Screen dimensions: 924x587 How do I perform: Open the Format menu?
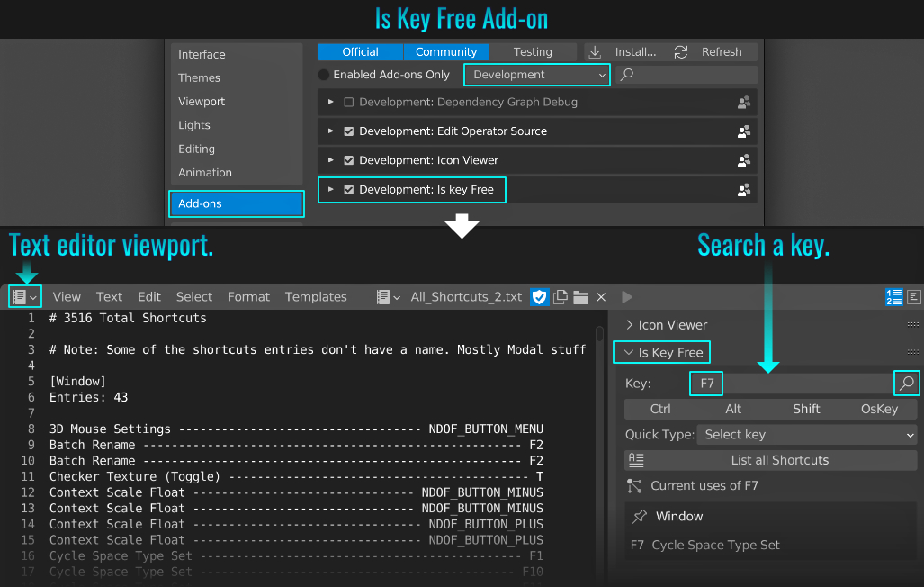248,297
